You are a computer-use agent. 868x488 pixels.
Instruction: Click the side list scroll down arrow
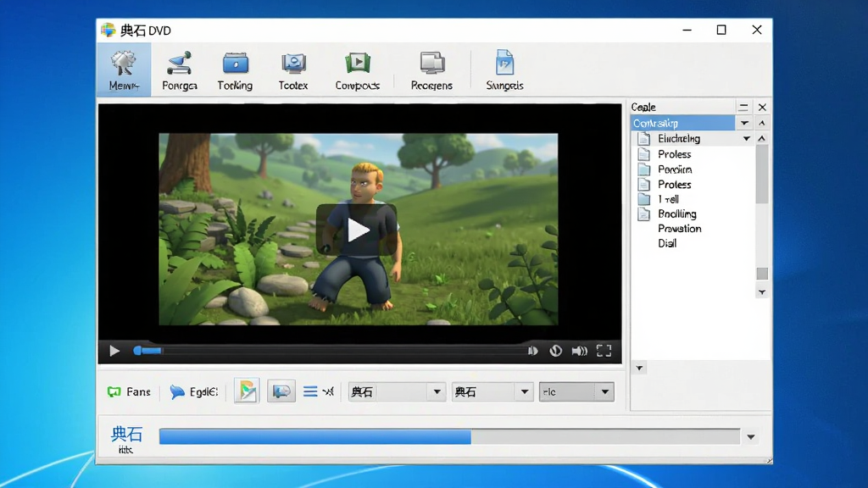[x=762, y=292]
